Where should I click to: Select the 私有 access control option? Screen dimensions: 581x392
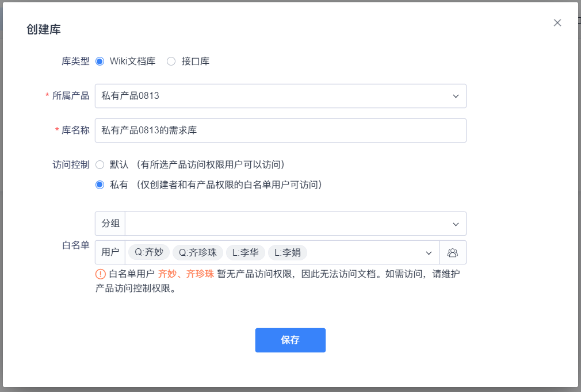coord(100,185)
